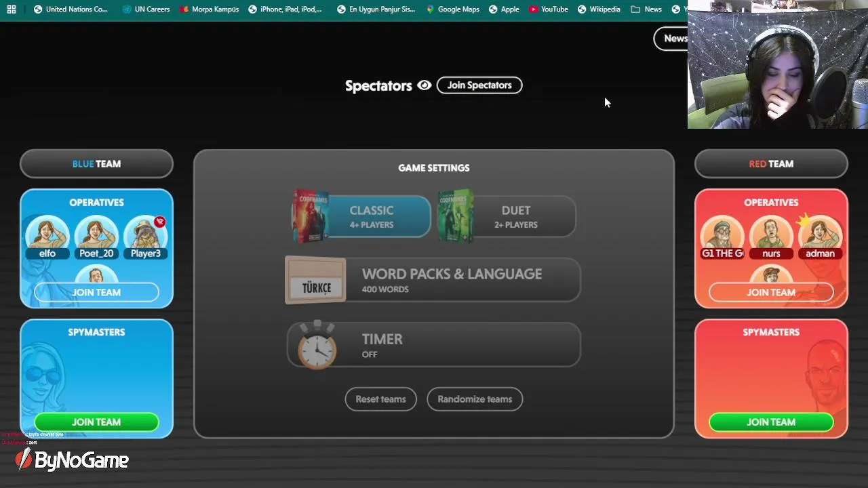Click the partially hidden fourth red operative avatar
Image resolution: width=868 pixels, height=488 pixels.
point(771,274)
